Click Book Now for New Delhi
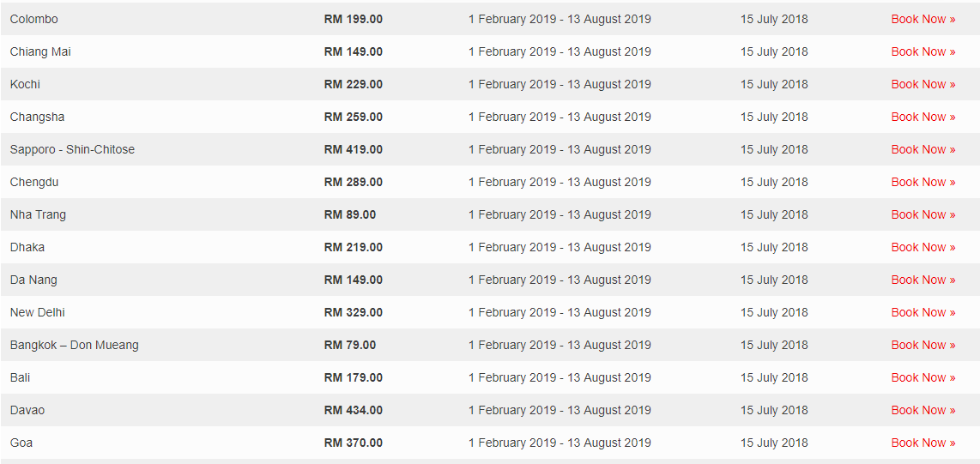The image size is (980, 464). [923, 312]
